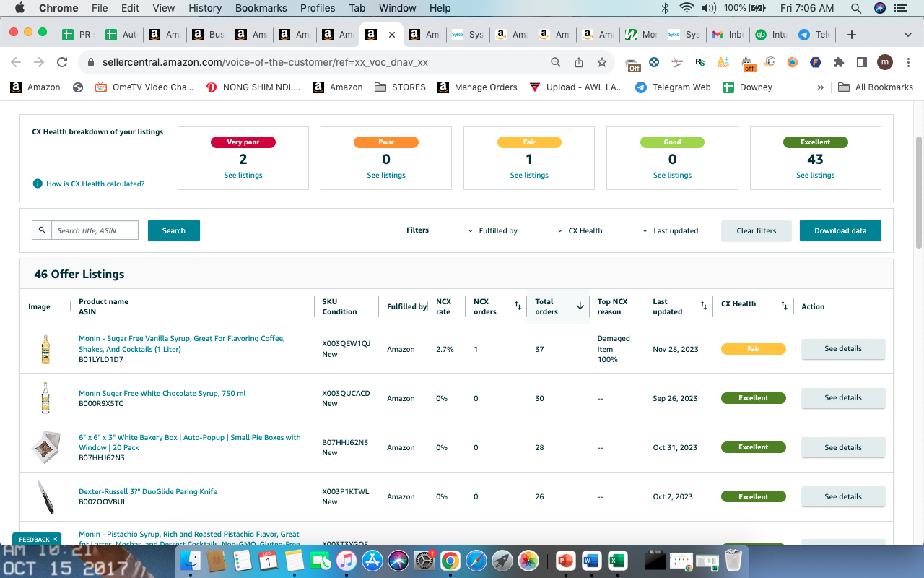Expand the Last updated filter dropdown

[x=671, y=230]
